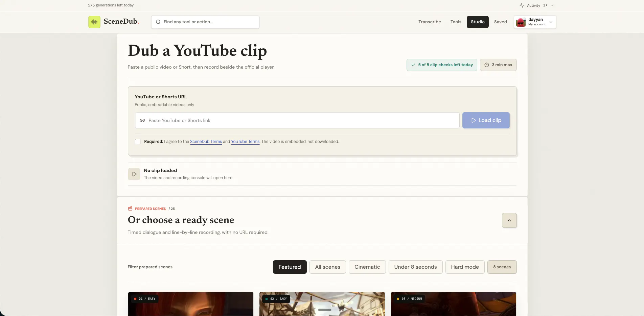
Task: Go to the Studio tab
Action: pos(478,22)
